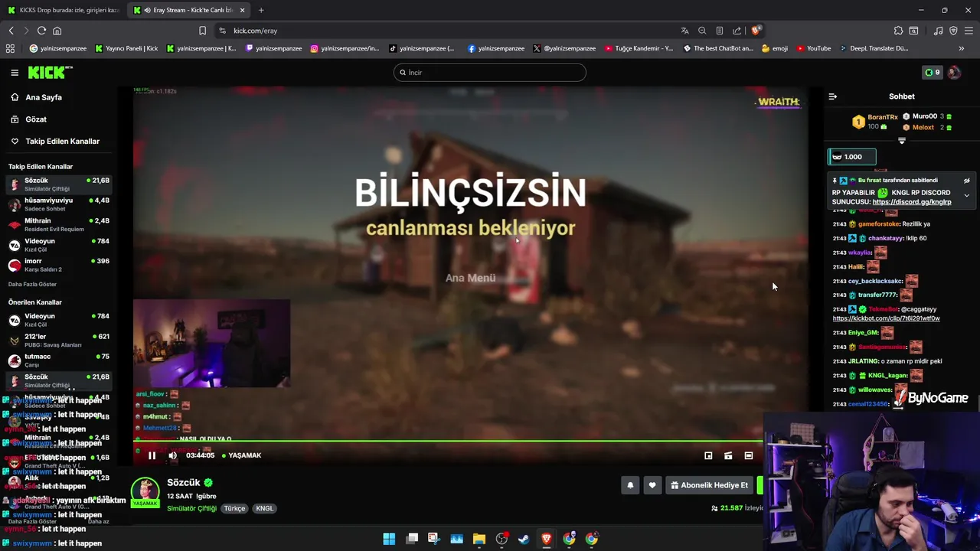The image size is (980, 551).
Task: Open Yayıncı Paneli | Kick bookmark
Action: coord(126,48)
